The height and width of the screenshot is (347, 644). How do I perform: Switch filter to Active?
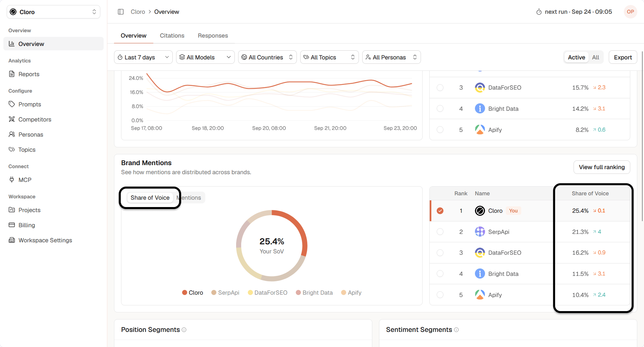(x=576, y=57)
